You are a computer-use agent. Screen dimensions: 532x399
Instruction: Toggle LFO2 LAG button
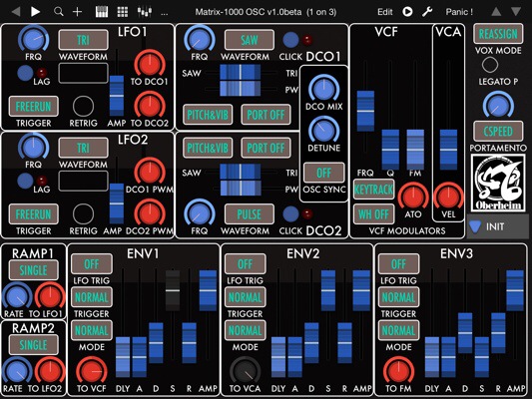(x=25, y=181)
